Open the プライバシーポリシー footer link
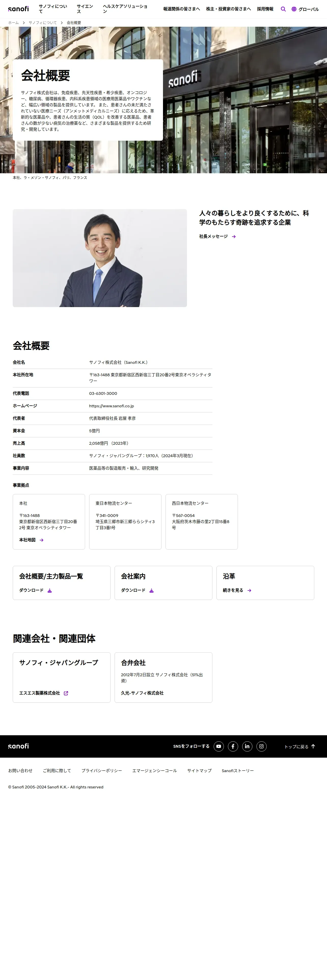Screen dimensions: 327x980 pyautogui.click(x=102, y=771)
